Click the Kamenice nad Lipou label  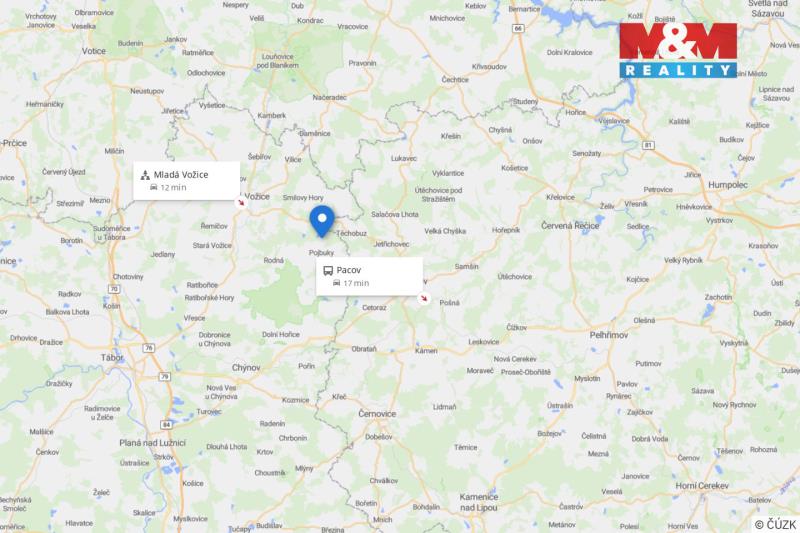click(x=479, y=502)
